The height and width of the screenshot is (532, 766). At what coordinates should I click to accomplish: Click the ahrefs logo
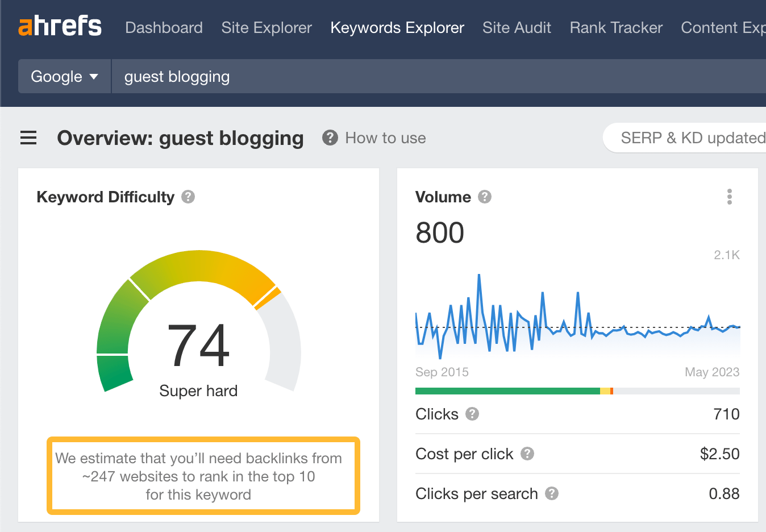60,26
